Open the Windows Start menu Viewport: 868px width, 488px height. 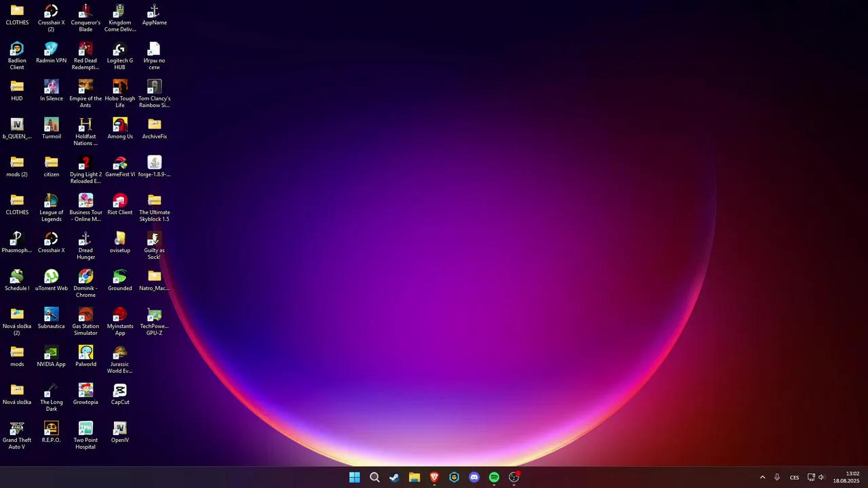coord(355,477)
